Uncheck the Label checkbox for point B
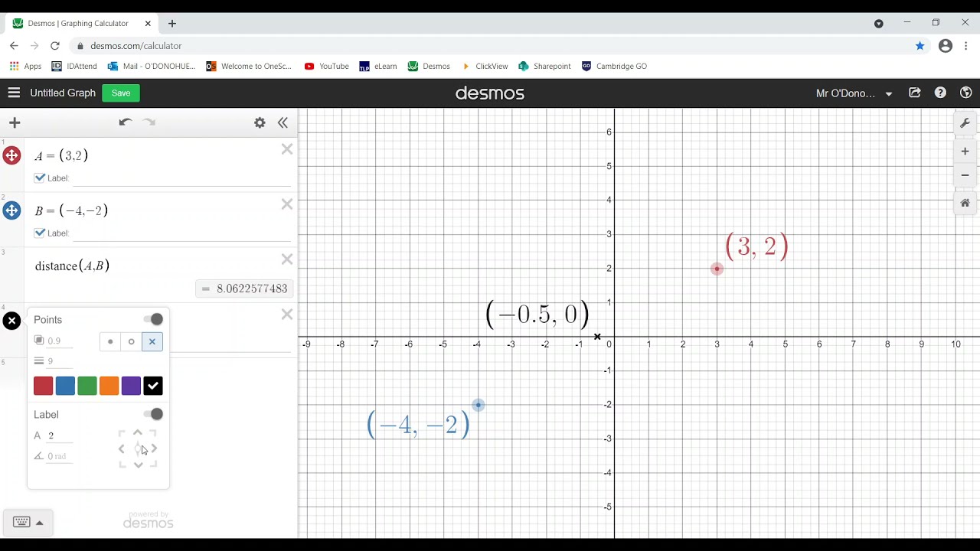Screen dimensions: 980x551 (x=40, y=233)
